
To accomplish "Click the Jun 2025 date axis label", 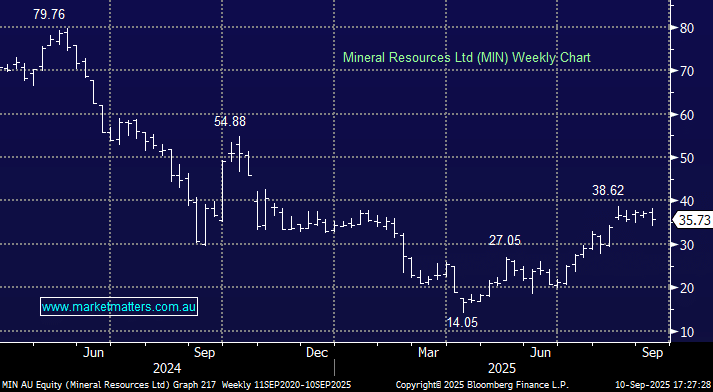I will coord(541,352).
